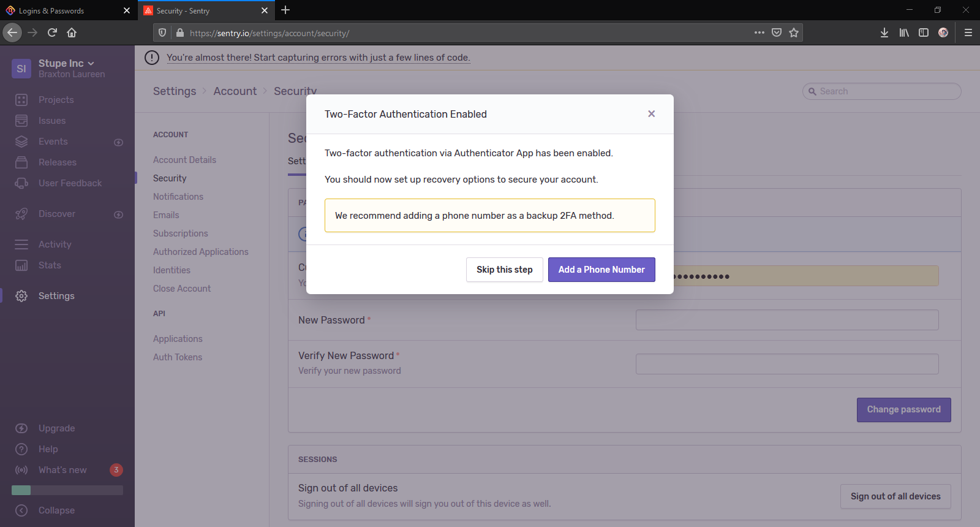This screenshot has height=527, width=980.
Task: Open Releases icon in sidebar
Action: pyautogui.click(x=21, y=162)
